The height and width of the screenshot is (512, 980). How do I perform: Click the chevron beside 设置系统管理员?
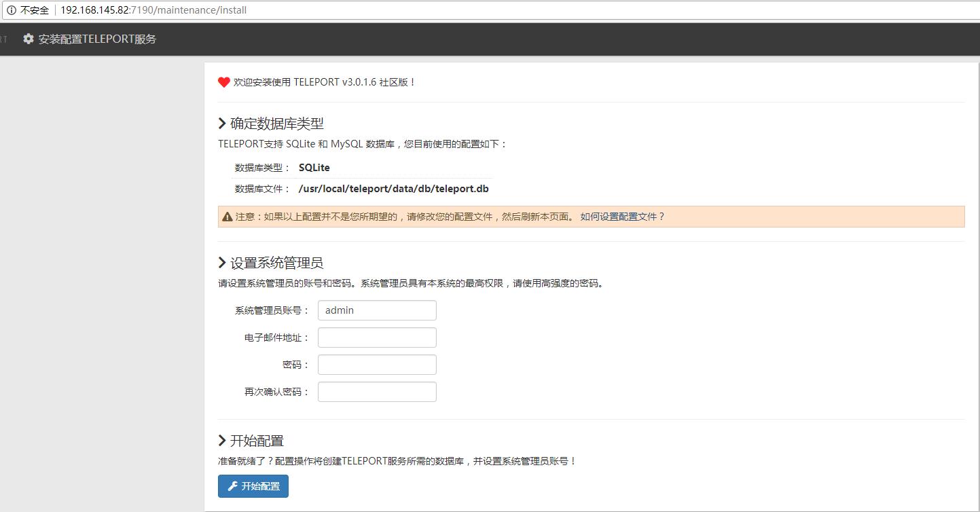222,263
